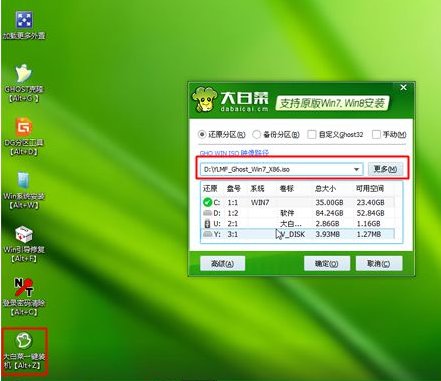This screenshot has height=381, width=441.
Task: Select the 备份分区(B) radio button
Action: pyautogui.click(x=256, y=134)
